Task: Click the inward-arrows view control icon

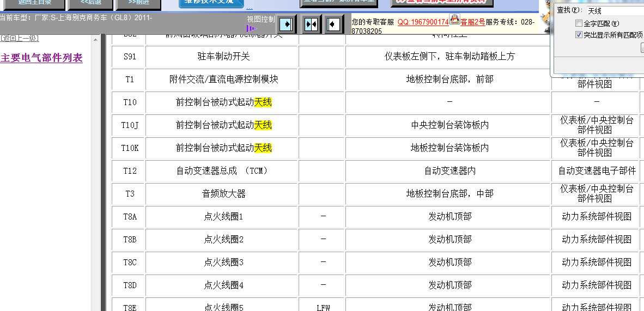Action: pyautogui.click(x=312, y=25)
